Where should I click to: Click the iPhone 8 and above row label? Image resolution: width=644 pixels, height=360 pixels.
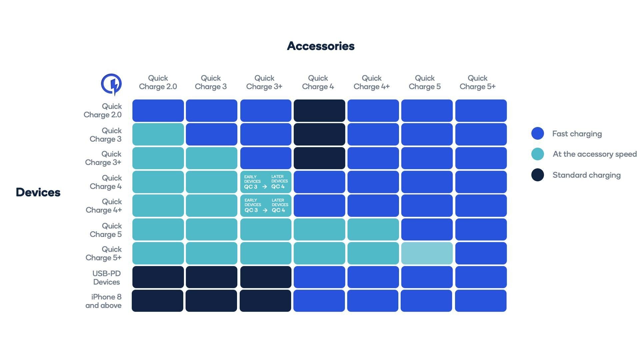coord(103,301)
